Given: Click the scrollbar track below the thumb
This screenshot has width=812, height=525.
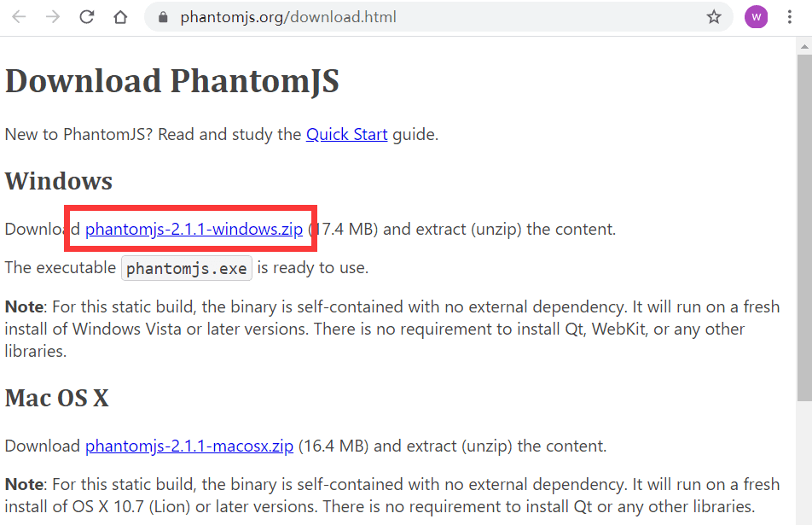Looking at the screenshot, I should point(804,463).
